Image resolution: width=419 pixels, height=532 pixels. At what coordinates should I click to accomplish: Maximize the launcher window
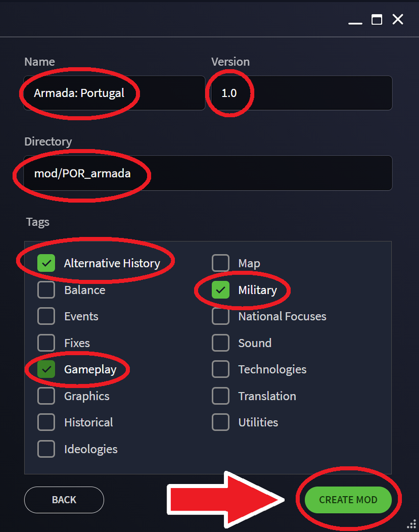tap(377, 19)
